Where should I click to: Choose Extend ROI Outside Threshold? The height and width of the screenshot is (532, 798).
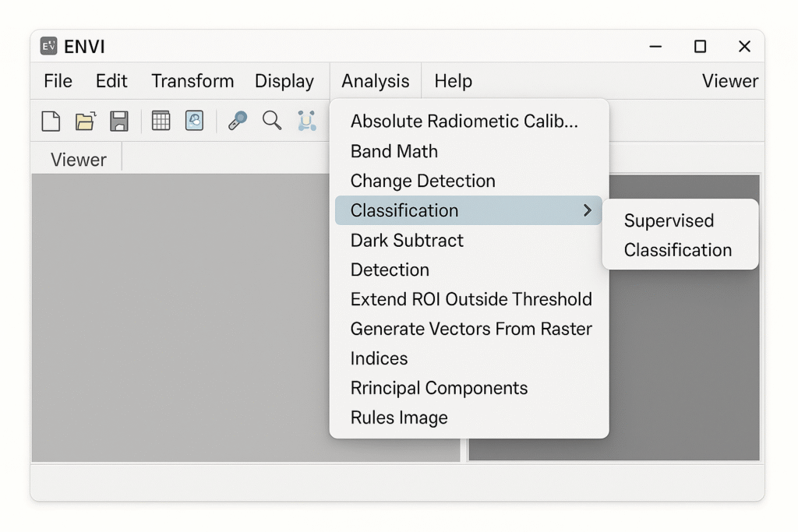click(x=468, y=299)
